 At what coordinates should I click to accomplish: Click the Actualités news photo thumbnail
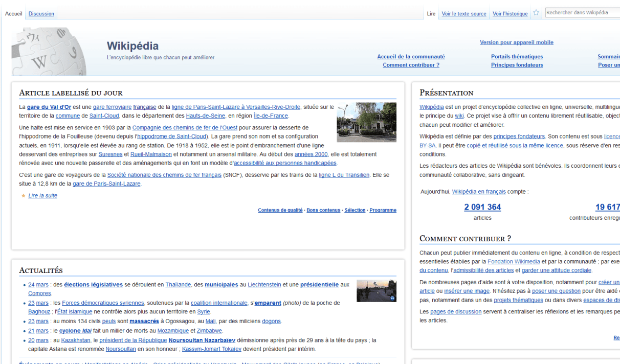377,290
